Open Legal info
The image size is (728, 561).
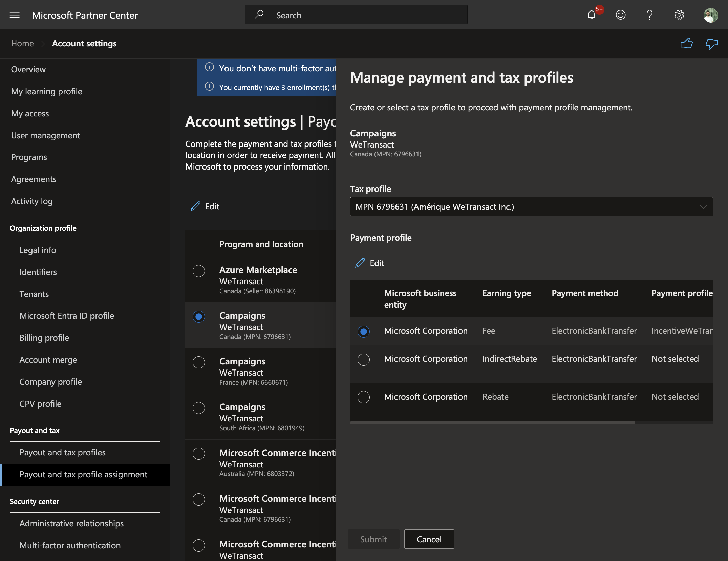click(x=38, y=250)
